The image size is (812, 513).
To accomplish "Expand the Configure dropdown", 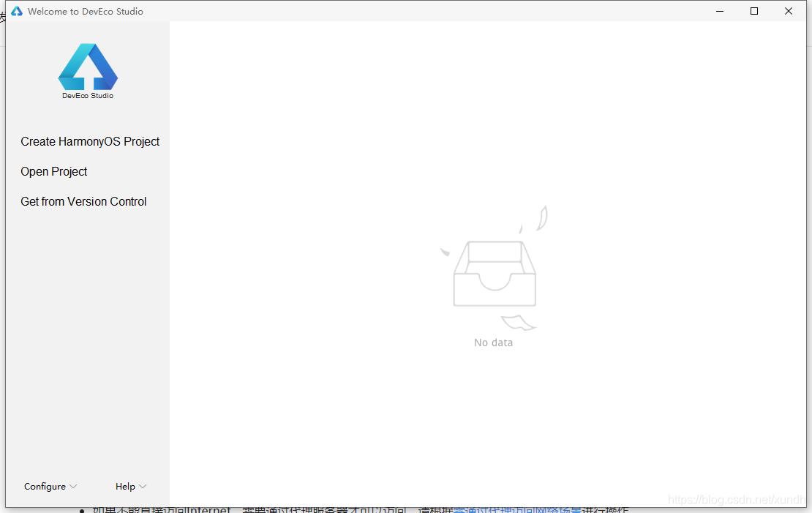I will [x=50, y=486].
